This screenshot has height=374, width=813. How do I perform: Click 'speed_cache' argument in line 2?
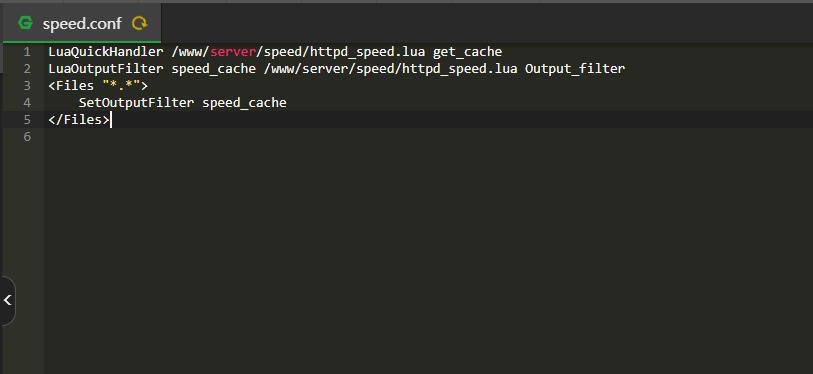pos(214,70)
